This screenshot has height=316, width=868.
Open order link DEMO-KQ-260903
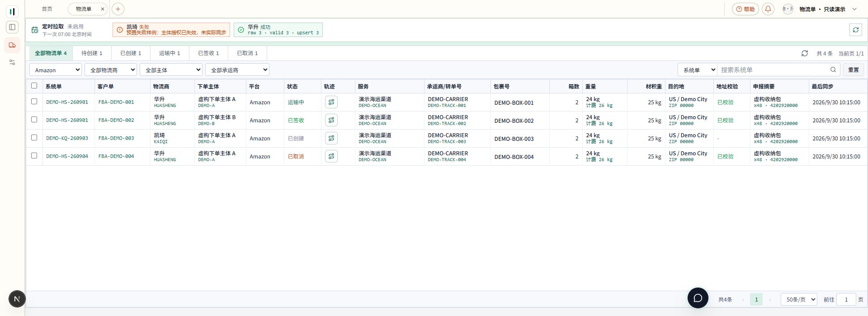tap(67, 138)
